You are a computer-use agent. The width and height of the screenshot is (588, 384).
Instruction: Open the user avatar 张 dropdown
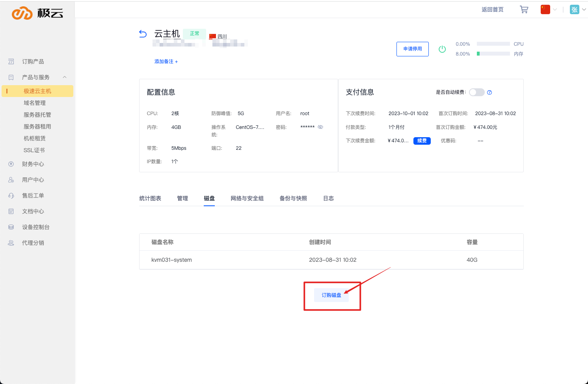[578, 9]
